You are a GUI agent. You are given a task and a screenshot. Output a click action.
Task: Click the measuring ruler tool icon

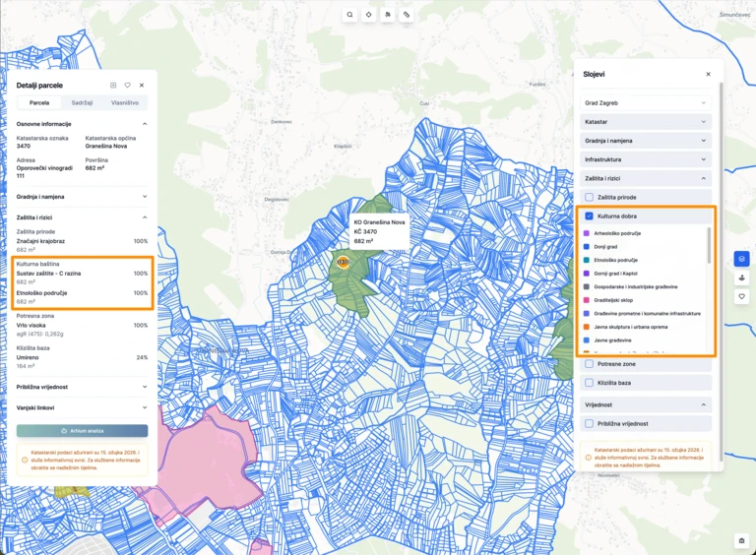click(407, 15)
